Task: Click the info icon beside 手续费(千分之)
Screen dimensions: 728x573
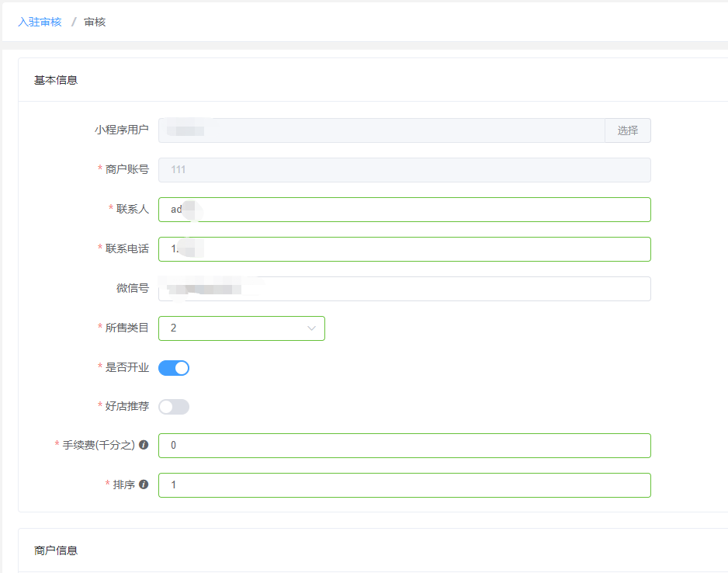Action: tap(144, 445)
